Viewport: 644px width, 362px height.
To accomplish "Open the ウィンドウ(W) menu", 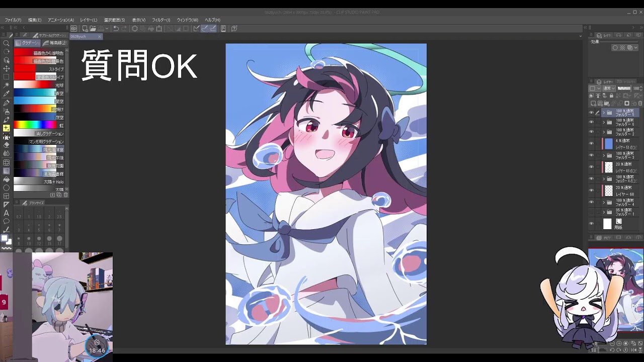I will click(x=187, y=20).
